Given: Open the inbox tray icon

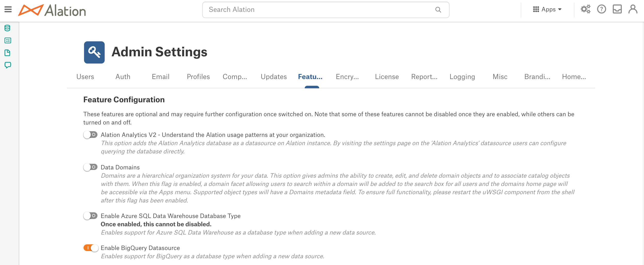Looking at the screenshot, I should pyautogui.click(x=617, y=9).
